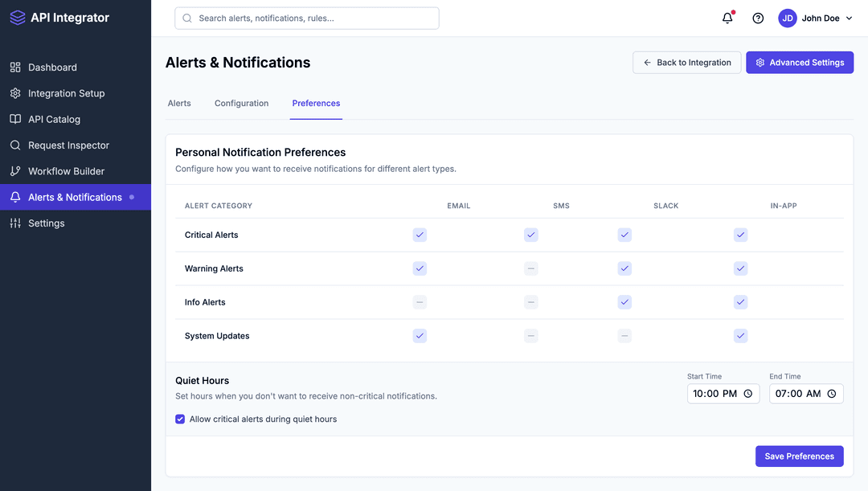Enable SMS notifications for Warning Alerts

pyautogui.click(x=530, y=268)
